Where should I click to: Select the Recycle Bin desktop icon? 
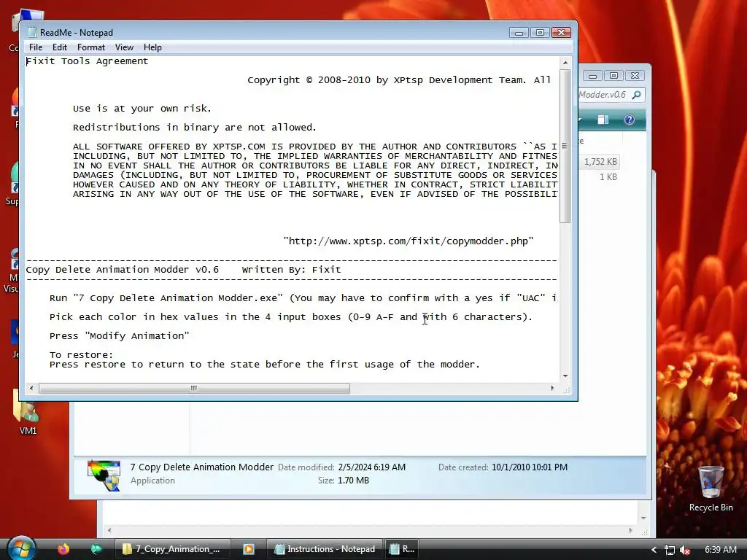pos(711,489)
